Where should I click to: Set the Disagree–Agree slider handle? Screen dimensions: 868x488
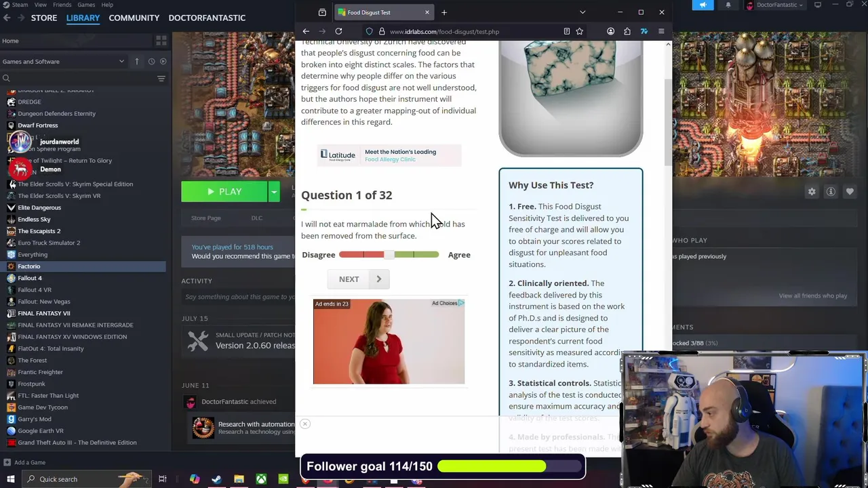pyautogui.click(x=389, y=254)
